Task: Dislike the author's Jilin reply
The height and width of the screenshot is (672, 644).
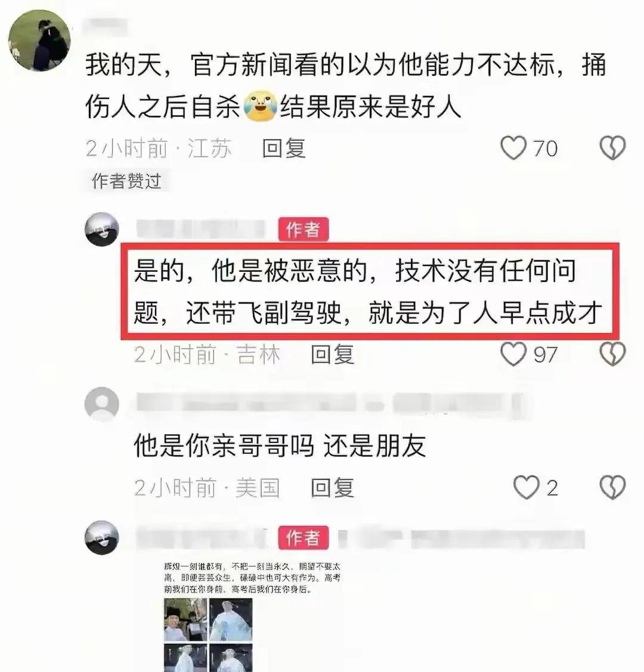Action: tap(612, 354)
